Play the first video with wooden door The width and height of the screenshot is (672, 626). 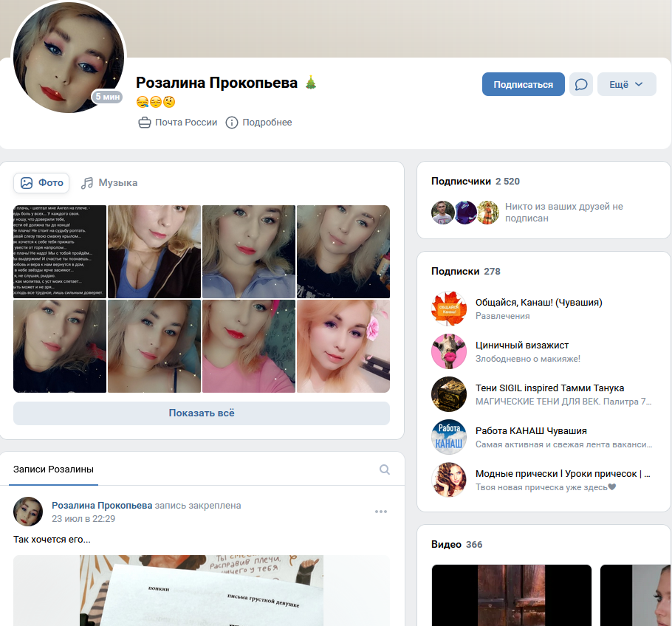[x=511, y=595]
